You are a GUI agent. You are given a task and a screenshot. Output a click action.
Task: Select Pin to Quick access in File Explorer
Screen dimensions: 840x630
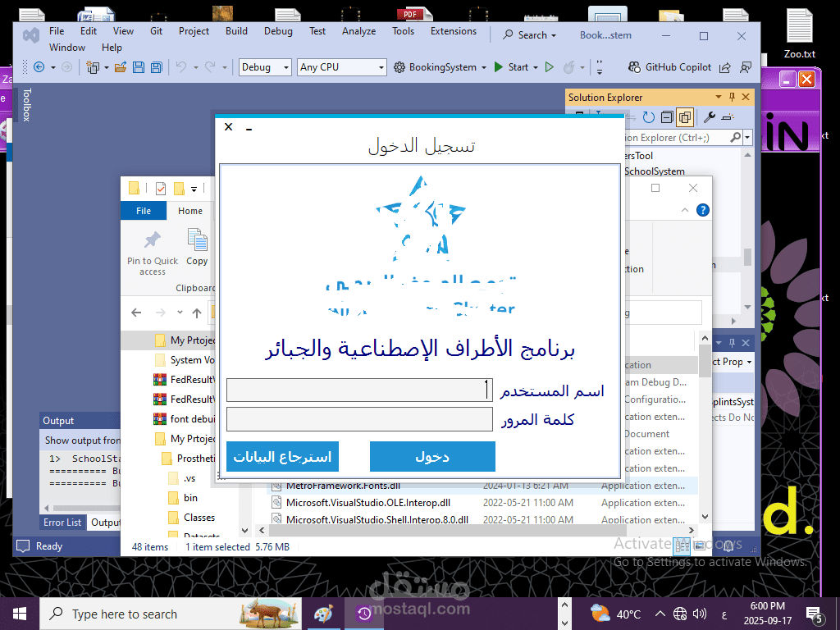(x=152, y=250)
